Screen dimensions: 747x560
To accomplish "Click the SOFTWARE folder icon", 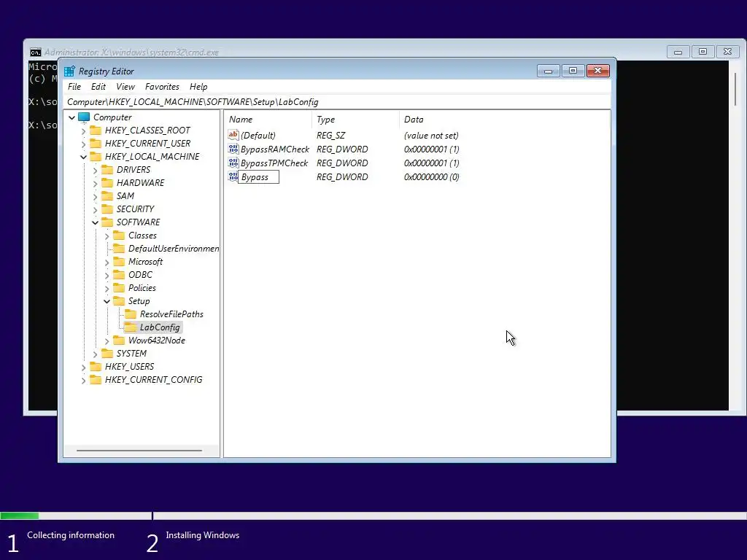I will point(108,222).
